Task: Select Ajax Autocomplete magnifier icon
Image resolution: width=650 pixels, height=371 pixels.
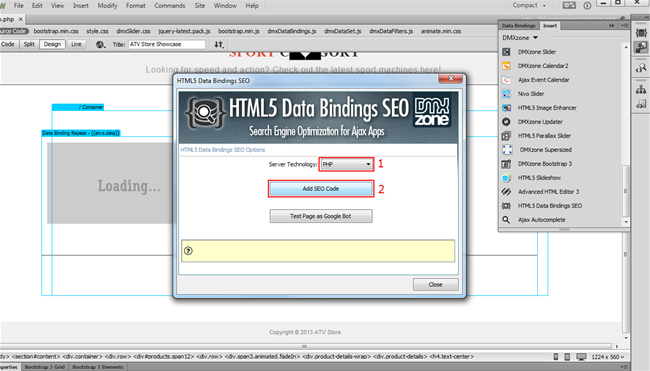Action: [506, 220]
